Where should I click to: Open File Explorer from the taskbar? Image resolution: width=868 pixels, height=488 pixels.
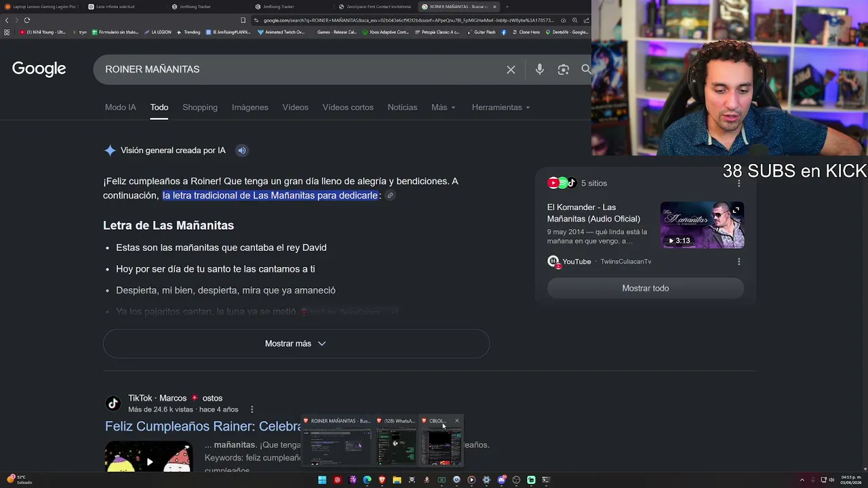(x=397, y=480)
